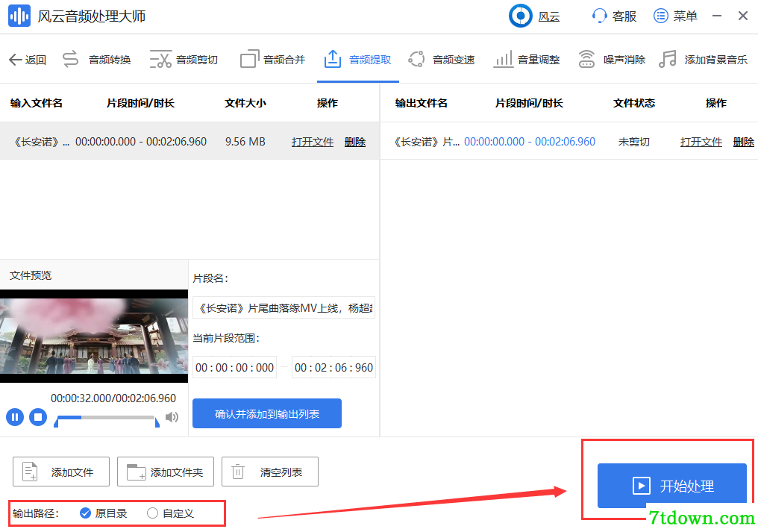The height and width of the screenshot is (532, 758).
Task: Click output status 未剪切
Action: [633, 142]
